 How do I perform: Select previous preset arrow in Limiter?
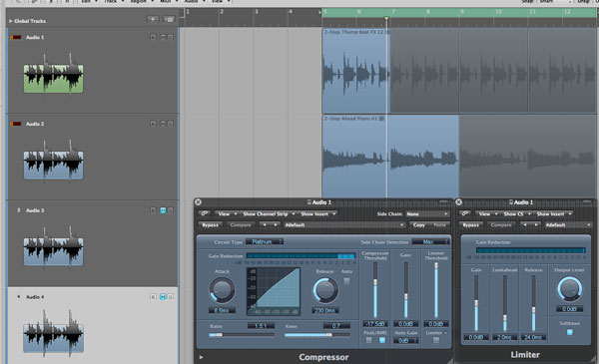click(x=525, y=224)
